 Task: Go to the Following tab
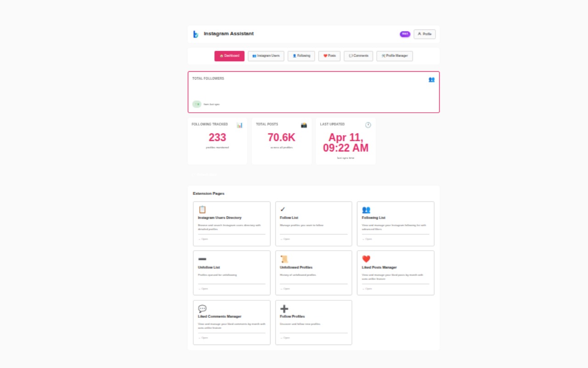click(301, 56)
